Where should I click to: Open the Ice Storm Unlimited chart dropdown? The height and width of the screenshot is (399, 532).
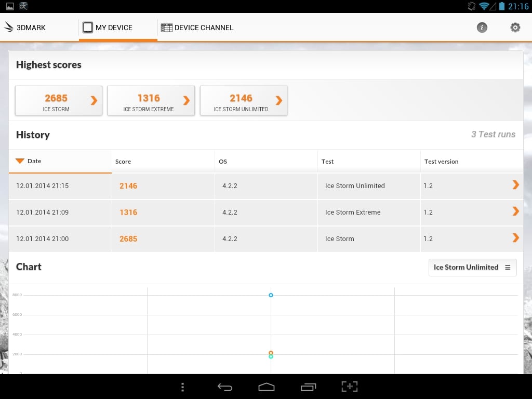(x=473, y=268)
